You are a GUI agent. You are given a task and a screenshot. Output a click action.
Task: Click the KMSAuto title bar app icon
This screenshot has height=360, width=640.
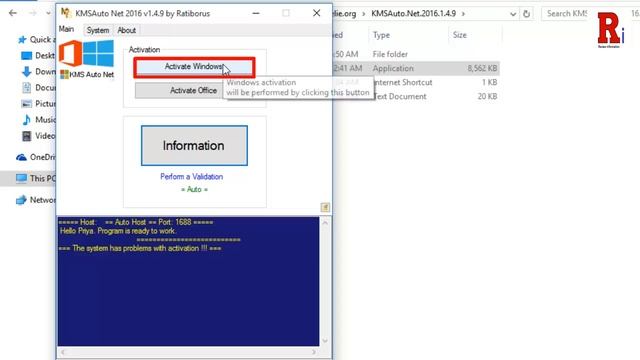(66, 13)
